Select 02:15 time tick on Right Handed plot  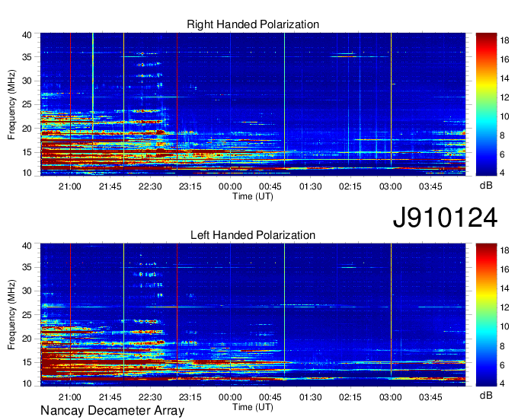[x=350, y=186]
